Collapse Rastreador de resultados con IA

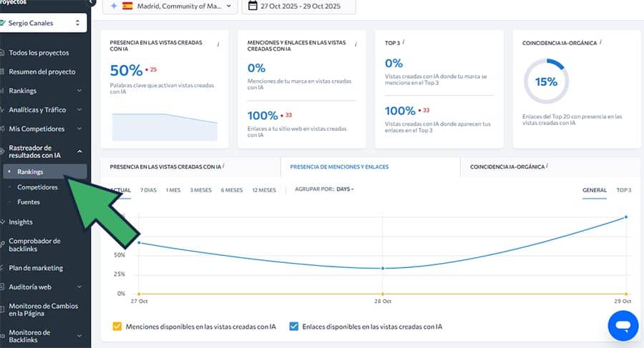(79, 151)
